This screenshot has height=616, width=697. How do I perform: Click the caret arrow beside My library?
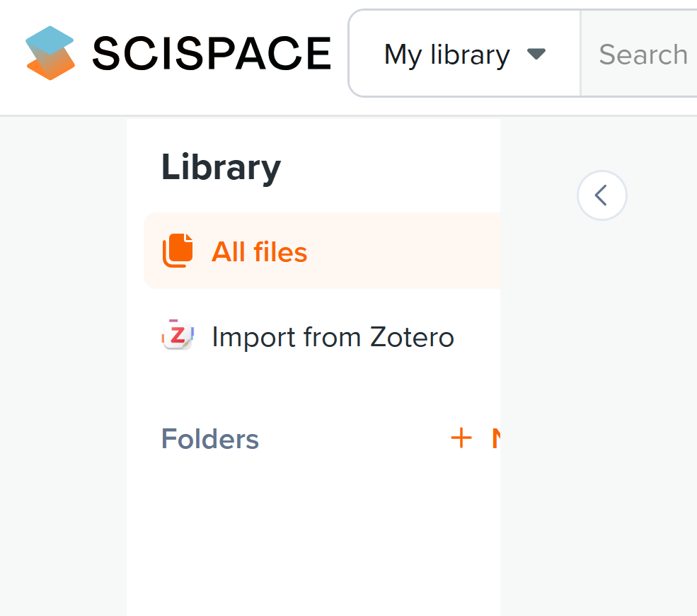pyautogui.click(x=537, y=54)
